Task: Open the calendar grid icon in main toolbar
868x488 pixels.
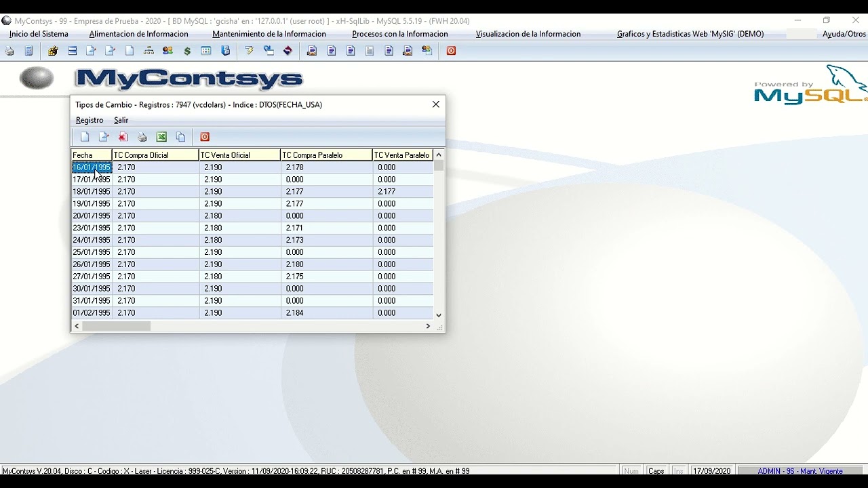Action: point(206,51)
